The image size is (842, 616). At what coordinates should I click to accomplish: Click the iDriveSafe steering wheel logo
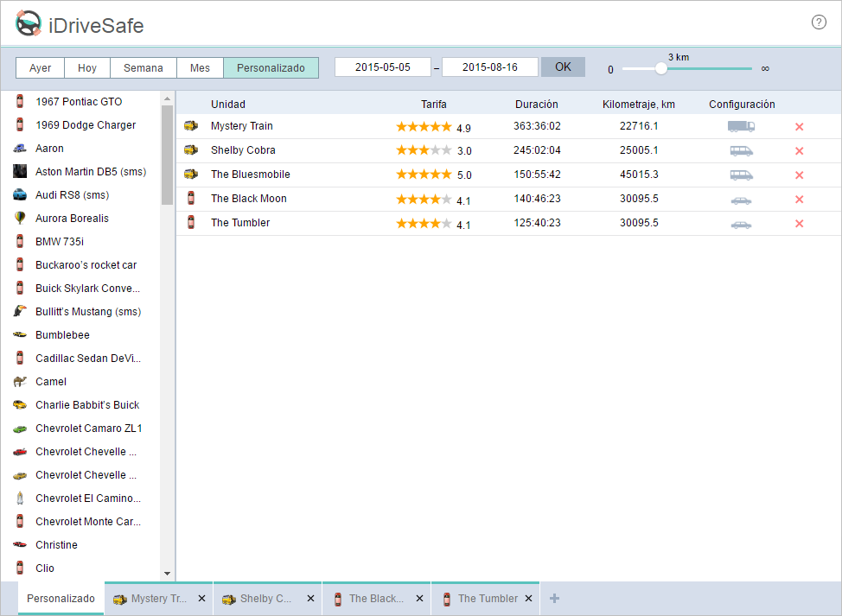point(29,25)
